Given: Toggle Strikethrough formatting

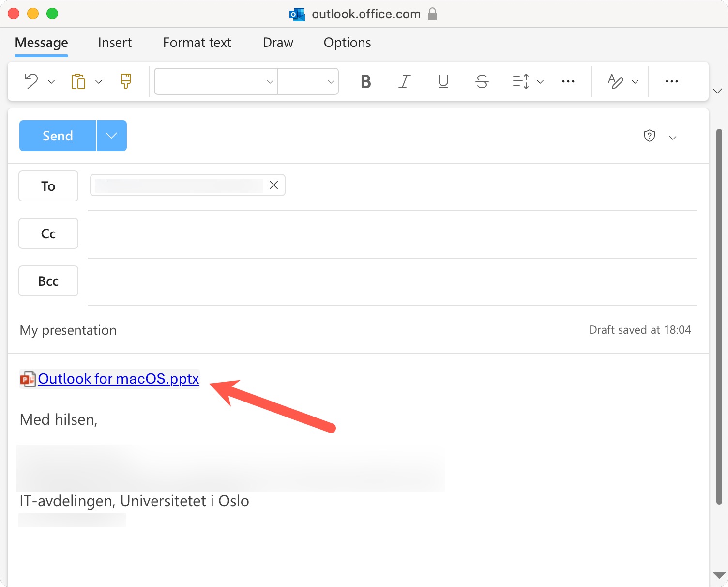Looking at the screenshot, I should pos(482,81).
